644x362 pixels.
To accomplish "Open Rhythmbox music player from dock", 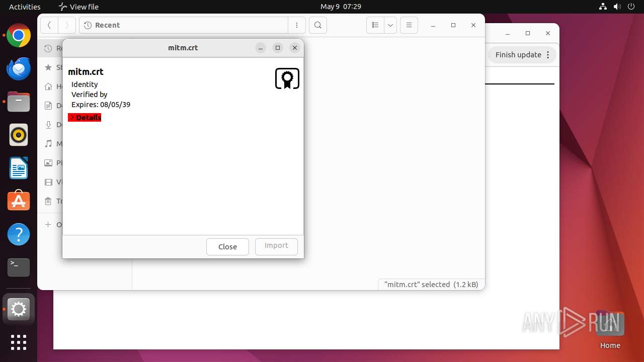I will pyautogui.click(x=19, y=135).
